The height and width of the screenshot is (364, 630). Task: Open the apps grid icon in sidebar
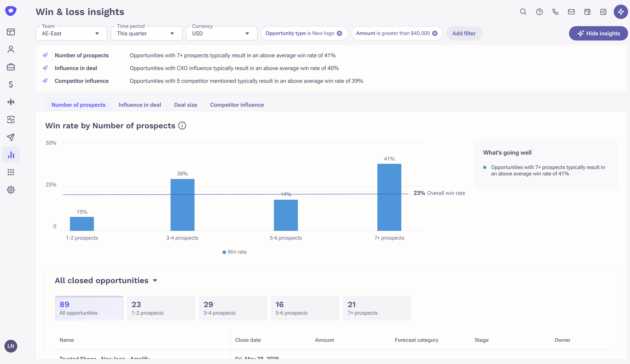coord(11,172)
